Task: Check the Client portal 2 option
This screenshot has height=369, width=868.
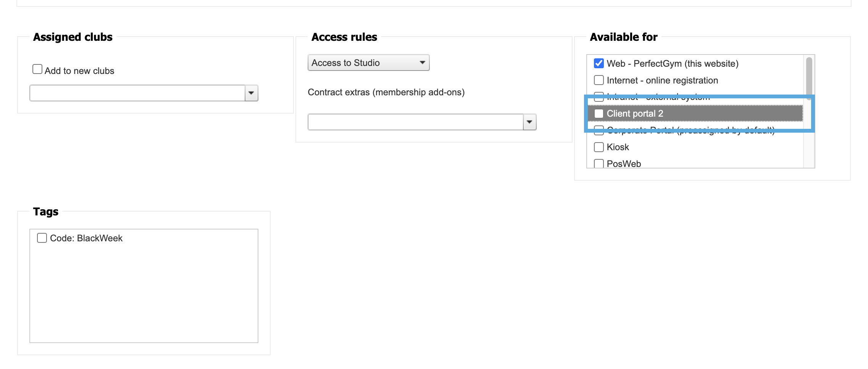Action: coord(598,113)
